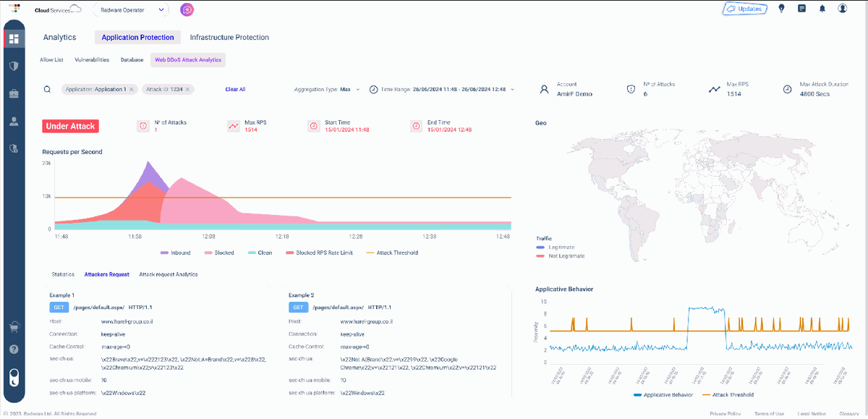Switch to the Analytics tab
This screenshot has height=419, width=868.
pos(59,38)
